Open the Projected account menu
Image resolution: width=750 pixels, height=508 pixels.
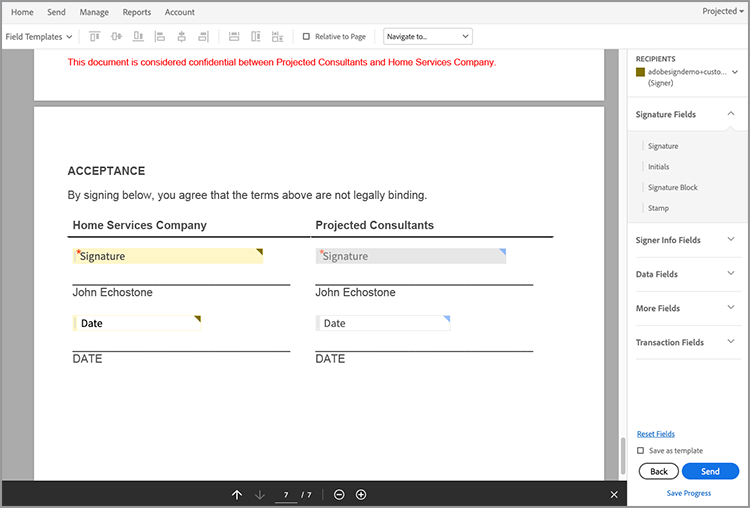tap(723, 11)
